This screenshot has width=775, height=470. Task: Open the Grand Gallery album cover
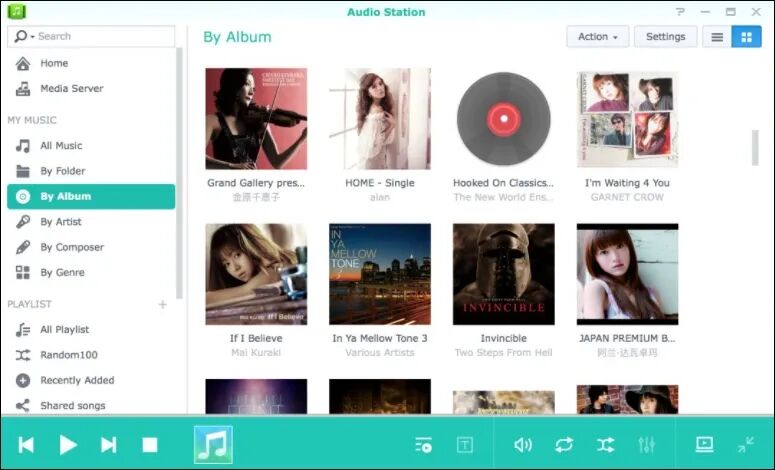[256, 119]
